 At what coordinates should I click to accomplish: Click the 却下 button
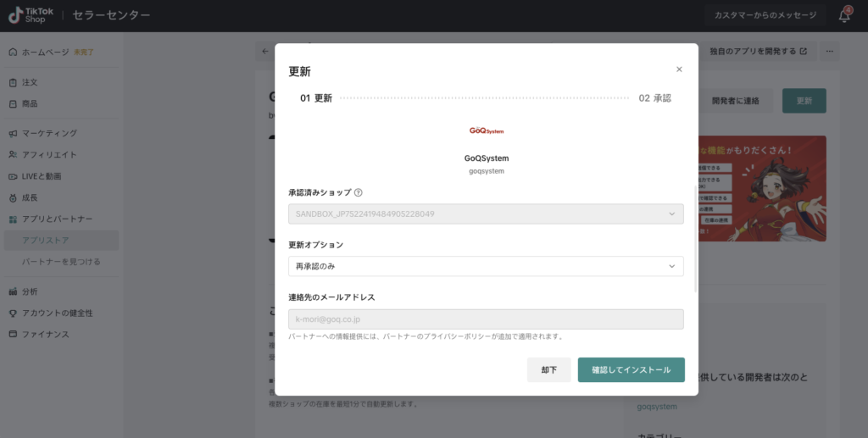548,370
